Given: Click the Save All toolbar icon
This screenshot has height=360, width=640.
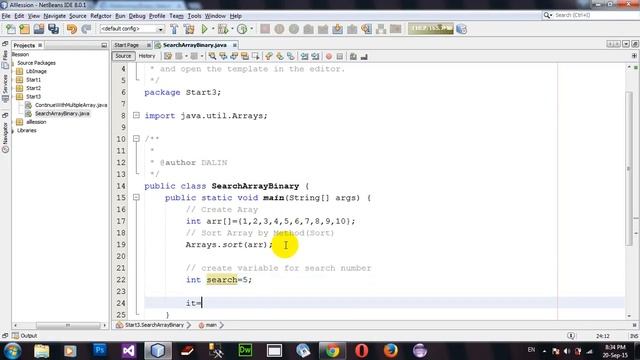Looking at the screenshot, I should pos(53,29).
